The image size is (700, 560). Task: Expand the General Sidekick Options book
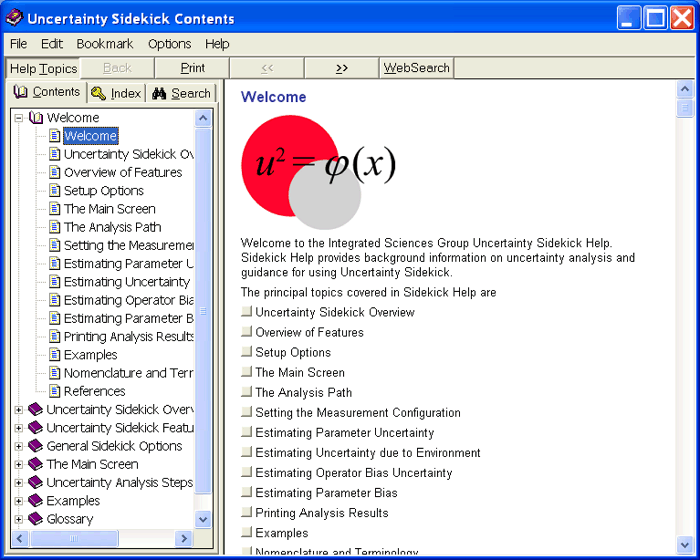19,446
